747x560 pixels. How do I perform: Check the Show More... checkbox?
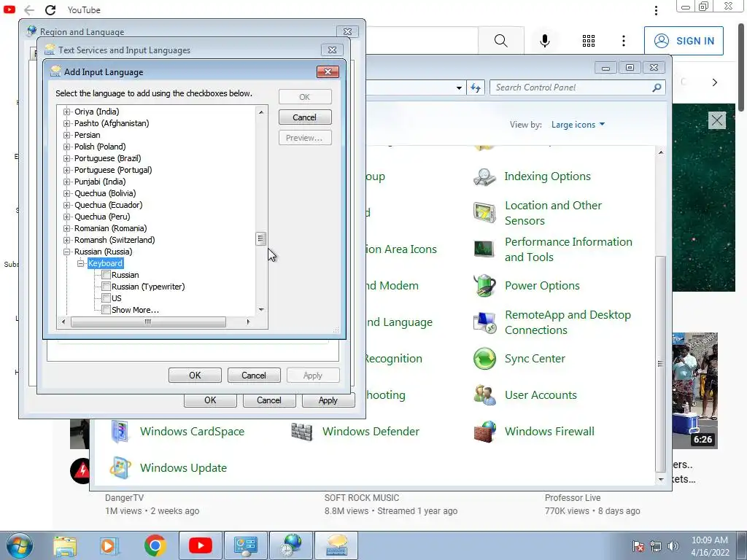(x=107, y=310)
